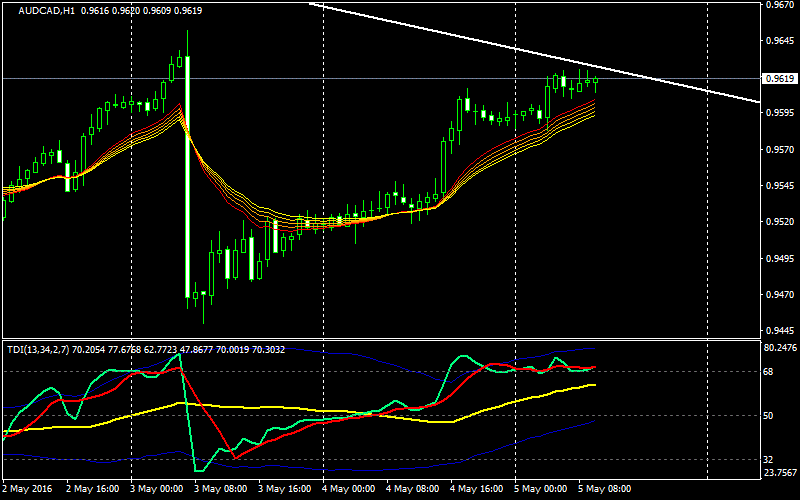Select the 2 May 2016 date label
Screen dimensions: 800x500
click(x=28, y=490)
